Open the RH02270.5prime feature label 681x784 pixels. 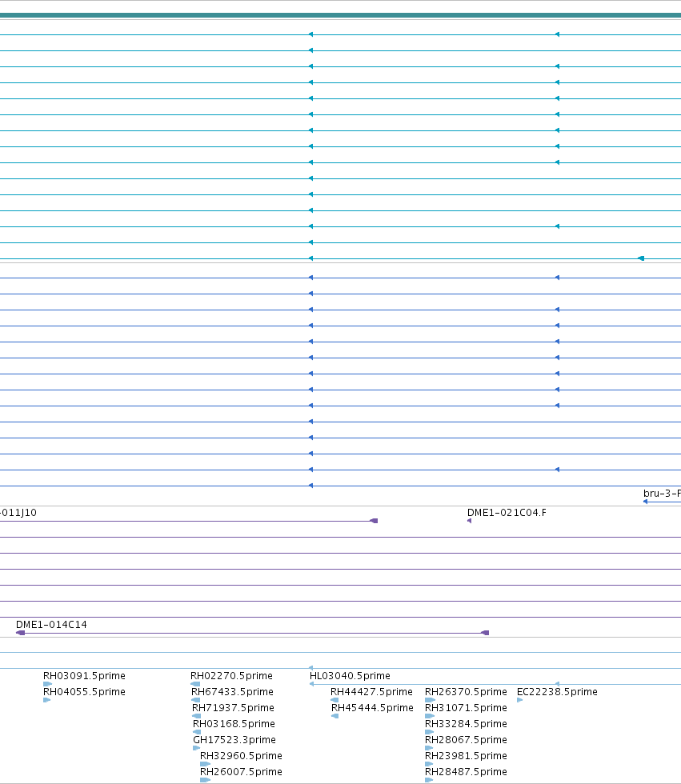(x=231, y=675)
